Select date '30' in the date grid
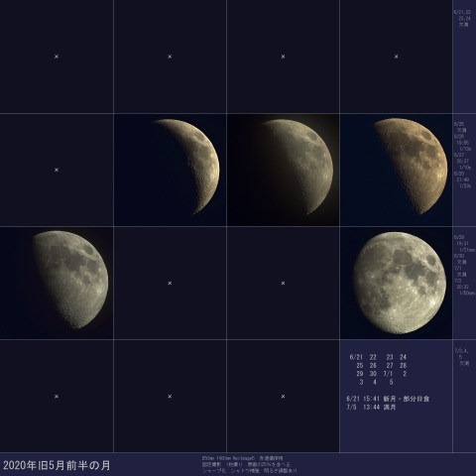The width and height of the screenshot is (476, 476). point(373,374)
